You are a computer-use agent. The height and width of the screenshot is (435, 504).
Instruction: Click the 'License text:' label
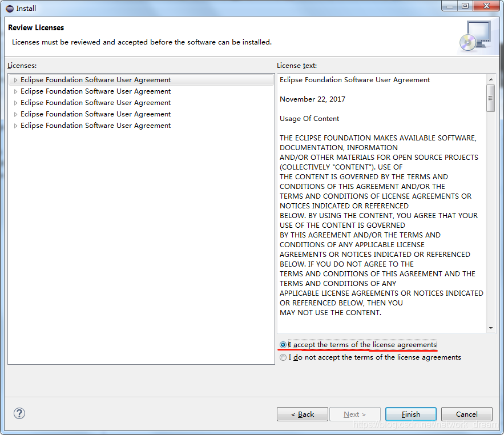point(297,66)
